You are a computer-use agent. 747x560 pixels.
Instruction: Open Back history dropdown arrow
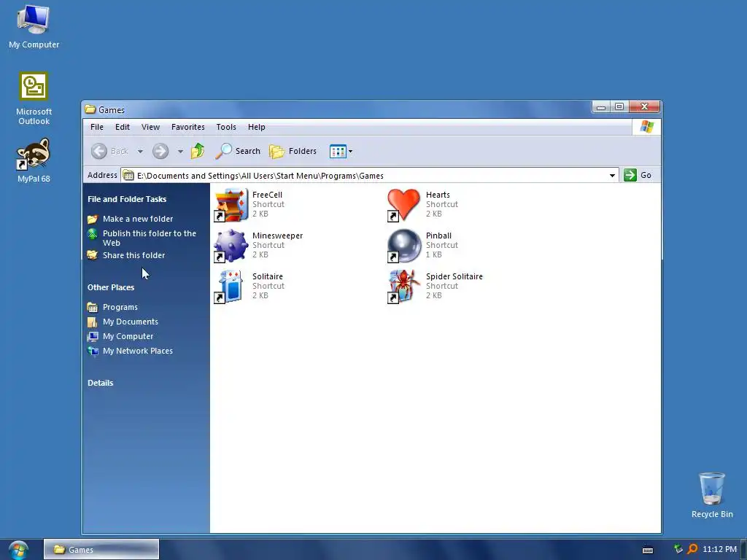point(140,152)
